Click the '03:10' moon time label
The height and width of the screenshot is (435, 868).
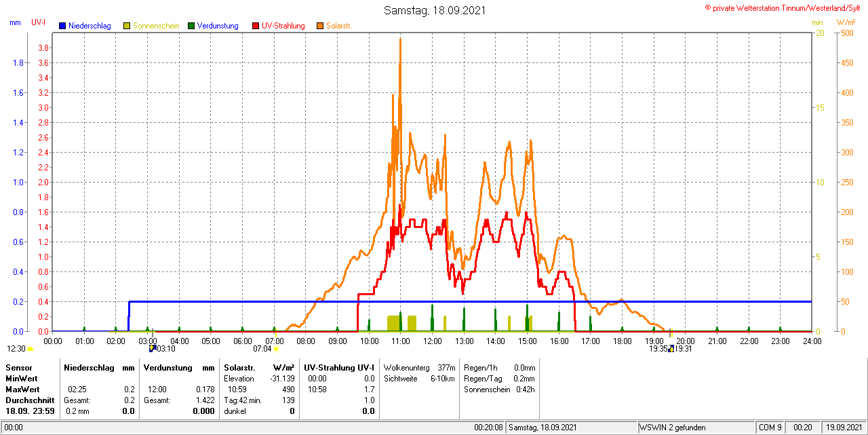166,349
